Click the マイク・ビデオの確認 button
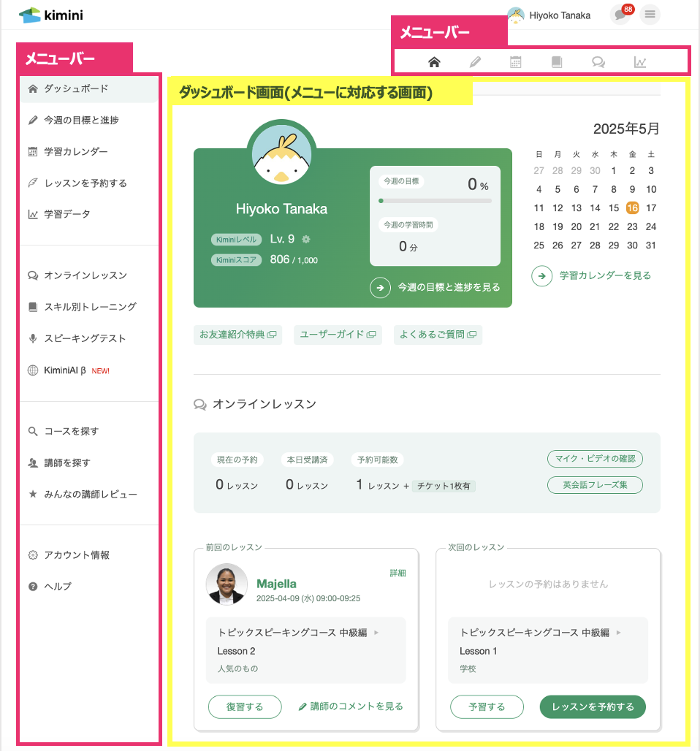This screenshot has height=751, width=700. [595, 459]
